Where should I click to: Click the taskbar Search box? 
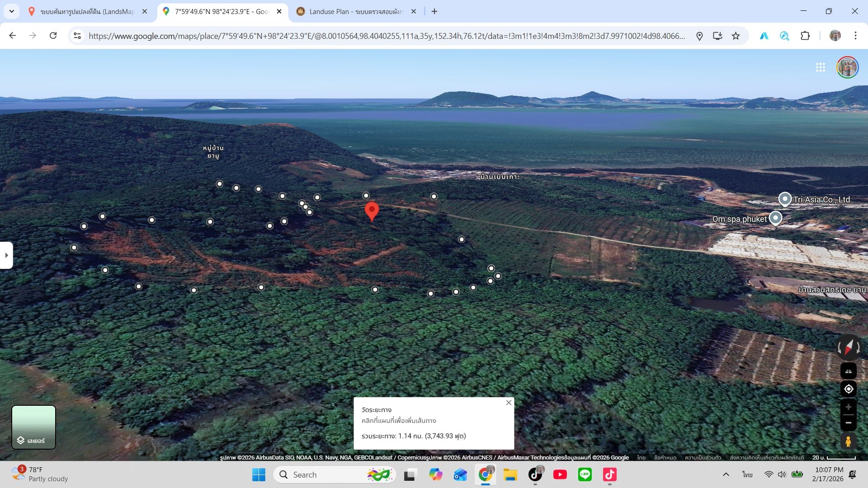(335, 474)
